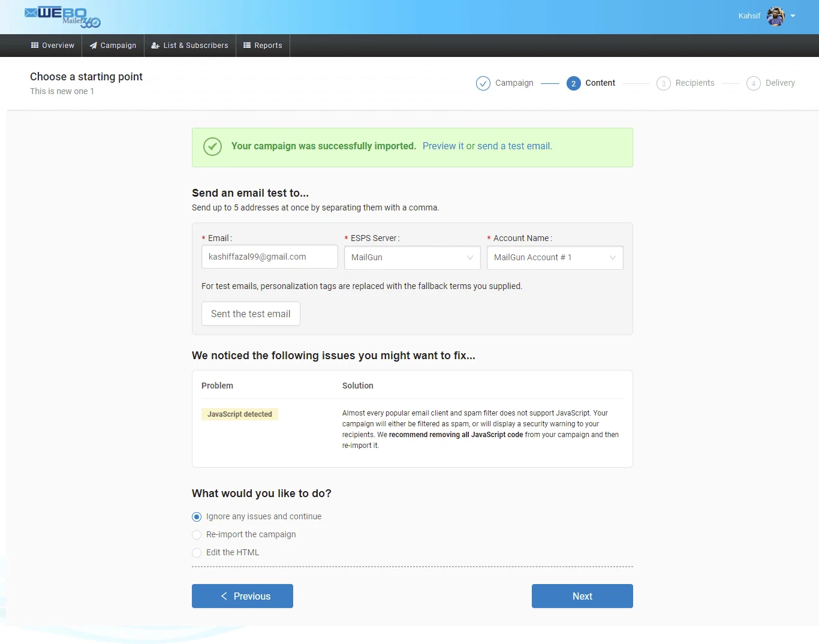Screen dimensions: 819x644
Task: Select Ignore any issues and continue
Action: pos(197,517)
